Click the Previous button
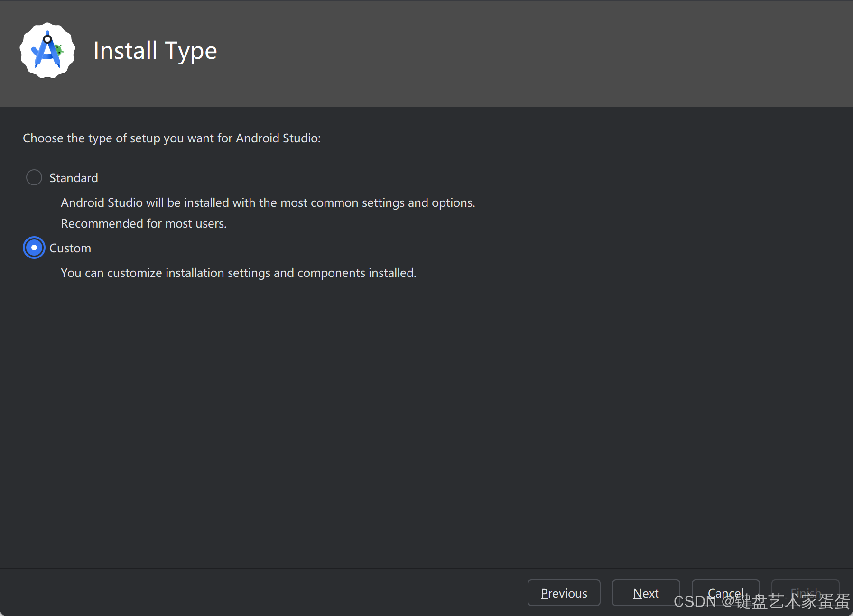853x616 pixels. point(564,593)
